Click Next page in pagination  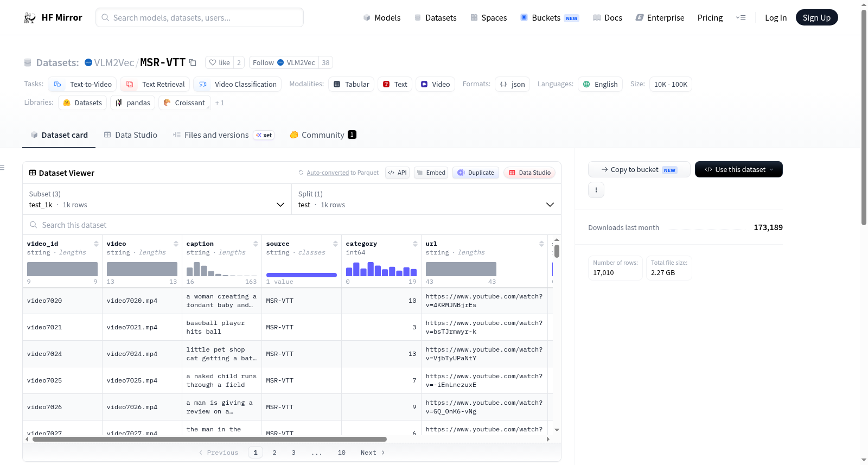373,453
